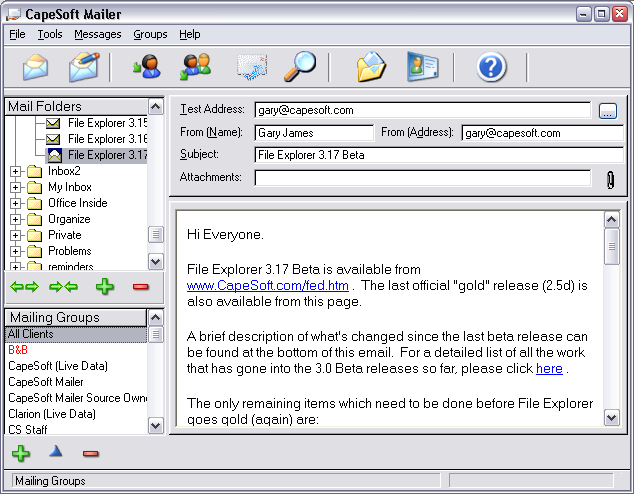Click email body scroll down arrow
The image size is (635, 494).
pyautogui.click(x=612, y=417)
